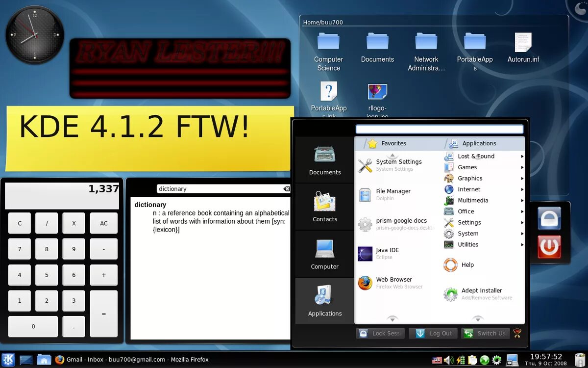Click the green globe network tray icon
This screenshot has height=368, width=588.
pyautogui.click(x=484, y=360)
